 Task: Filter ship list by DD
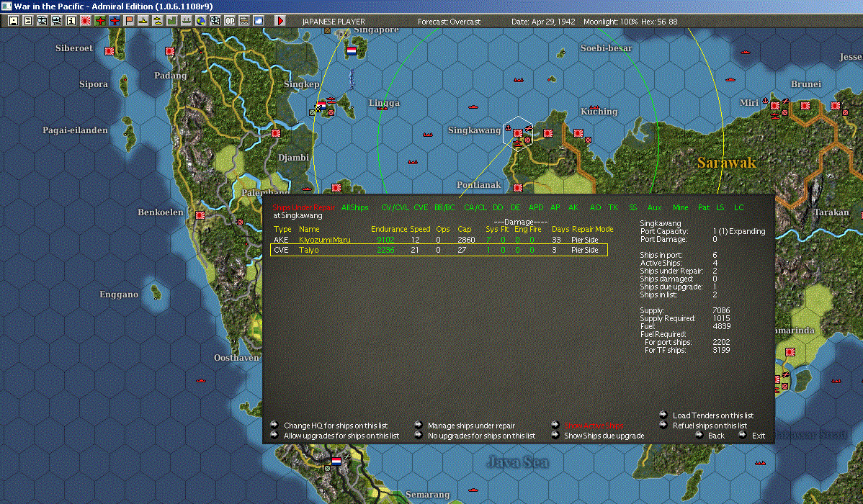coord(498,207)
